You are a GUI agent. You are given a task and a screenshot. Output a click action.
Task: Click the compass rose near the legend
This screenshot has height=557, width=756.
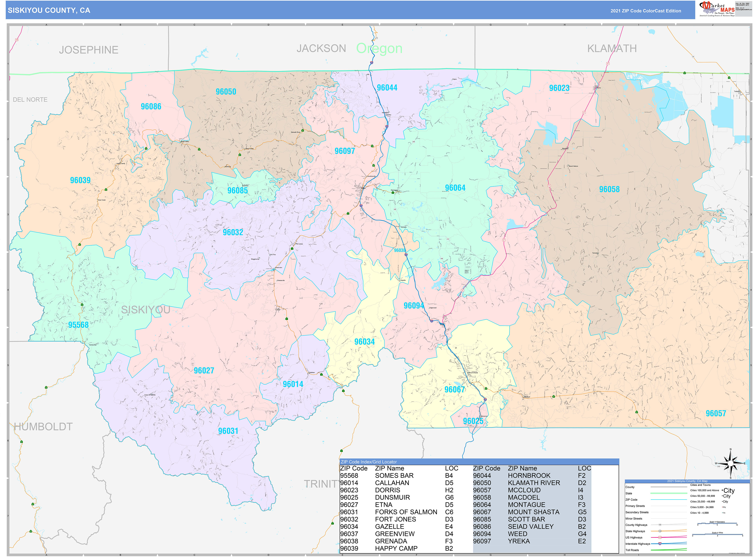(x=730, y=464)
